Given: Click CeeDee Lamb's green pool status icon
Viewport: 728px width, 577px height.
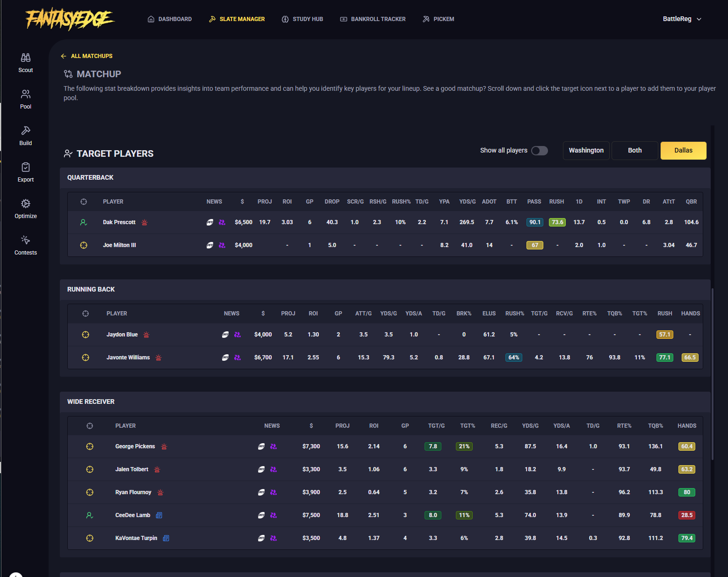Looking at the screenshot, I should [90, 515].
